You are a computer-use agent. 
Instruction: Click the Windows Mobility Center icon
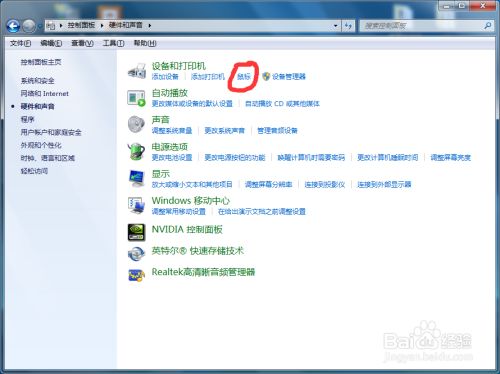point(136,205)
